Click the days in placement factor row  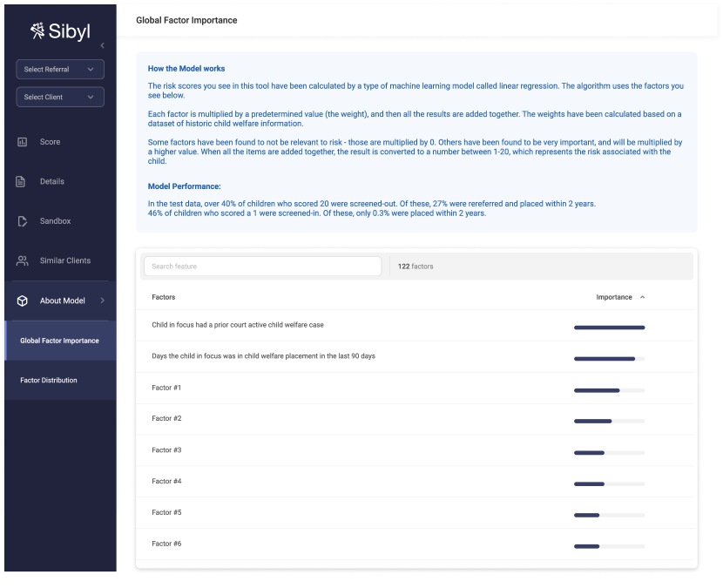263,356
